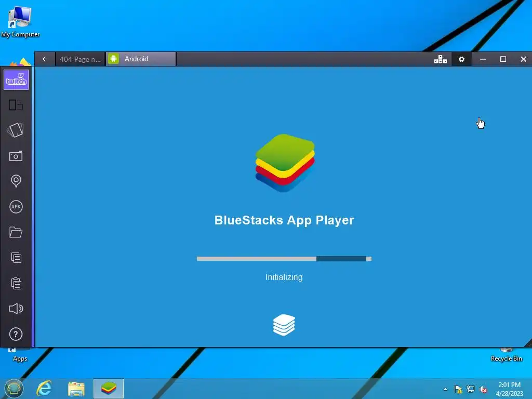This screenshot has height=399, width=532.
Task: Take a screenshot with the camera icon
Action: coord(16,156)
